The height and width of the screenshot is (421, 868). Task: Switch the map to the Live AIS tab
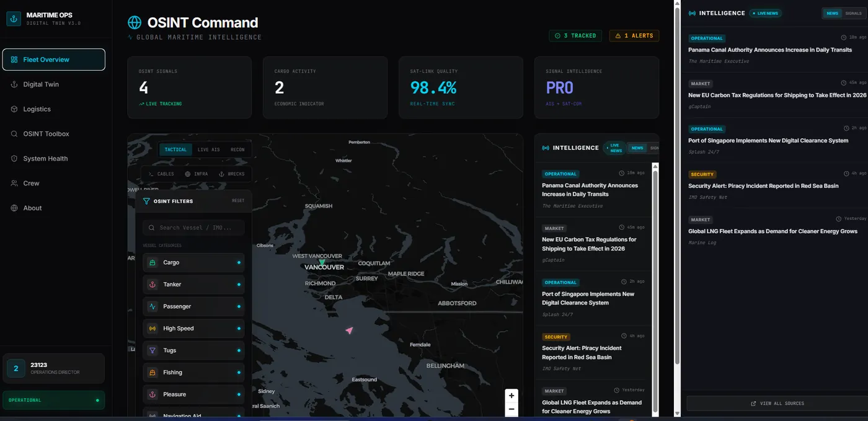pyautogui.click(x=208, y=149)
